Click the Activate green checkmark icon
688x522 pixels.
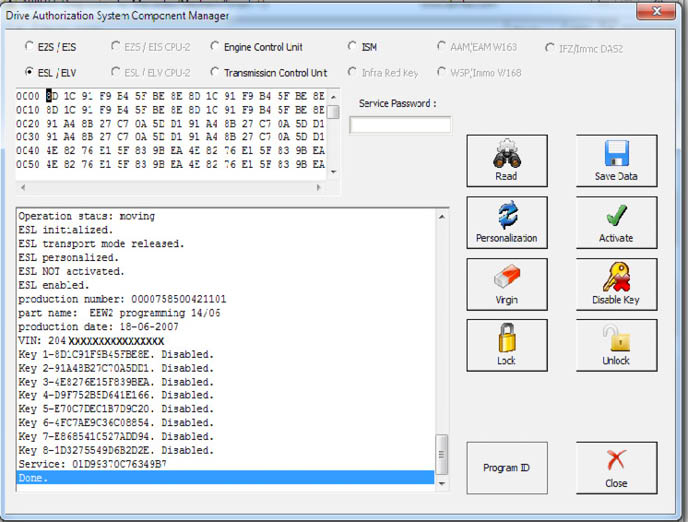point(616,216)
